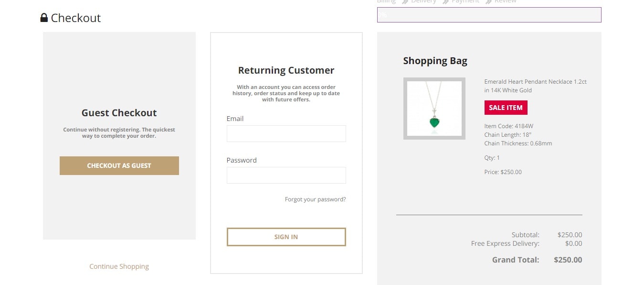Image resolution: width=644 pixels, height=285 pixels.
Task: Click the double-chevron icon before Review
Action: click(x=489, y=2)
